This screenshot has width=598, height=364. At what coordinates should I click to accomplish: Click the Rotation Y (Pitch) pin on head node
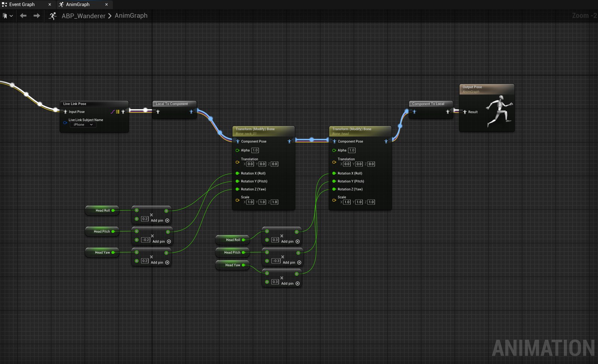click(334, 181)
